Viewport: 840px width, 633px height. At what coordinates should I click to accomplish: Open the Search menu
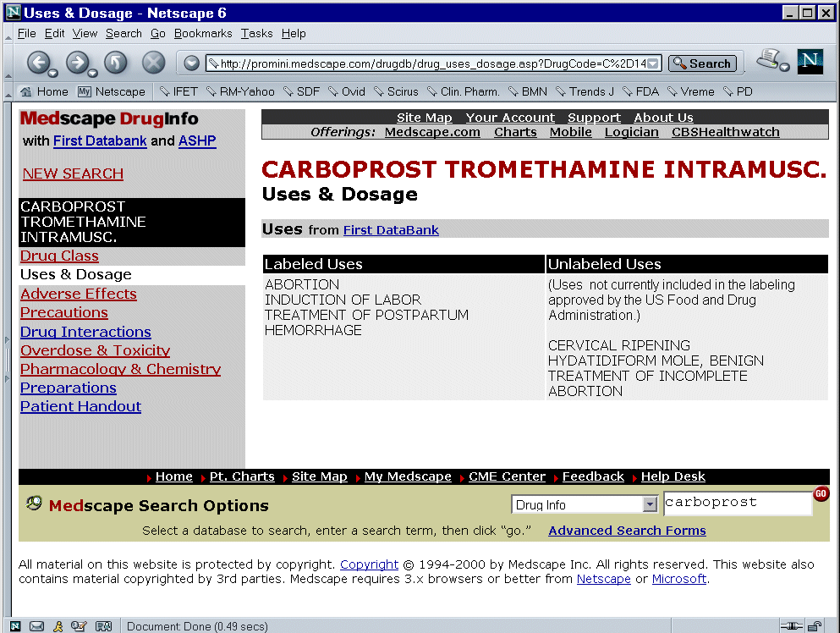click(x=124, y=33)
